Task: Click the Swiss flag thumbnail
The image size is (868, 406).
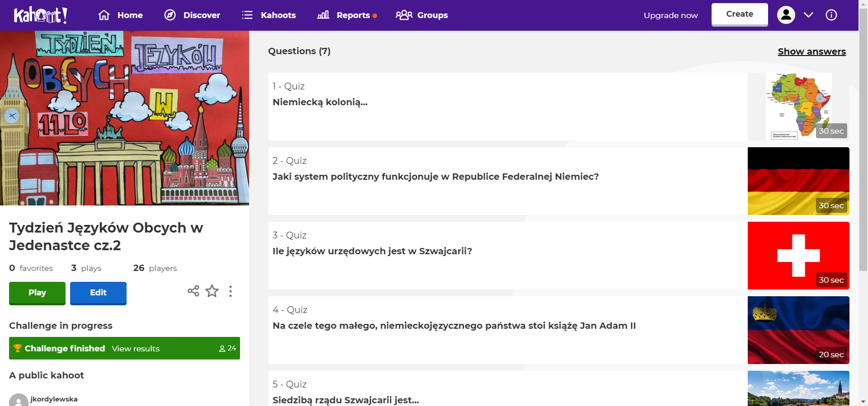Action: click(798, 256)
